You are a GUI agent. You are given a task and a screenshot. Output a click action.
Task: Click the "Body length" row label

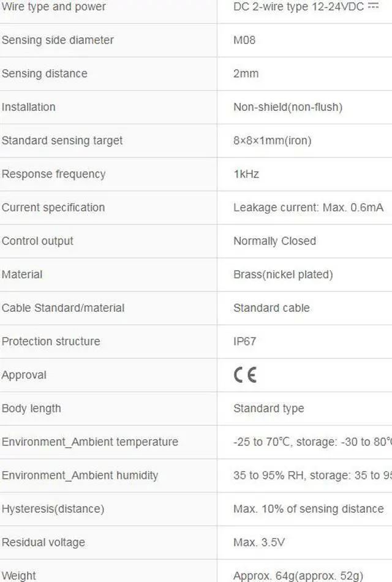click(31, 409)
